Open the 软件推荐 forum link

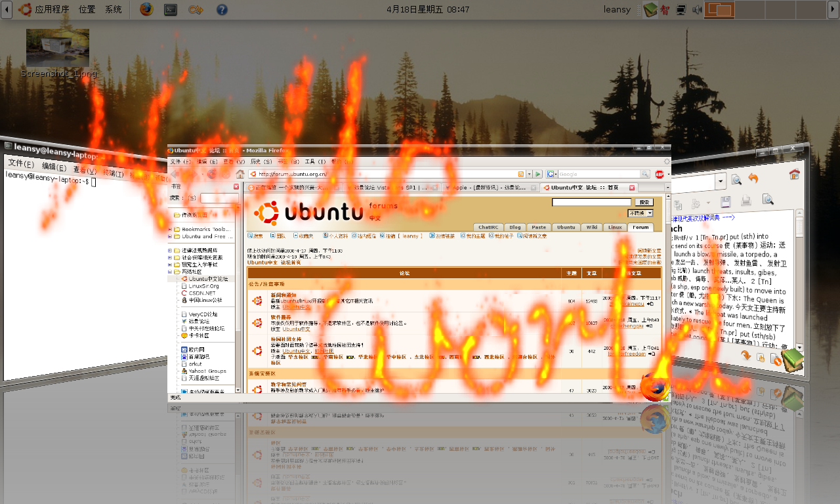pos(281,317)
